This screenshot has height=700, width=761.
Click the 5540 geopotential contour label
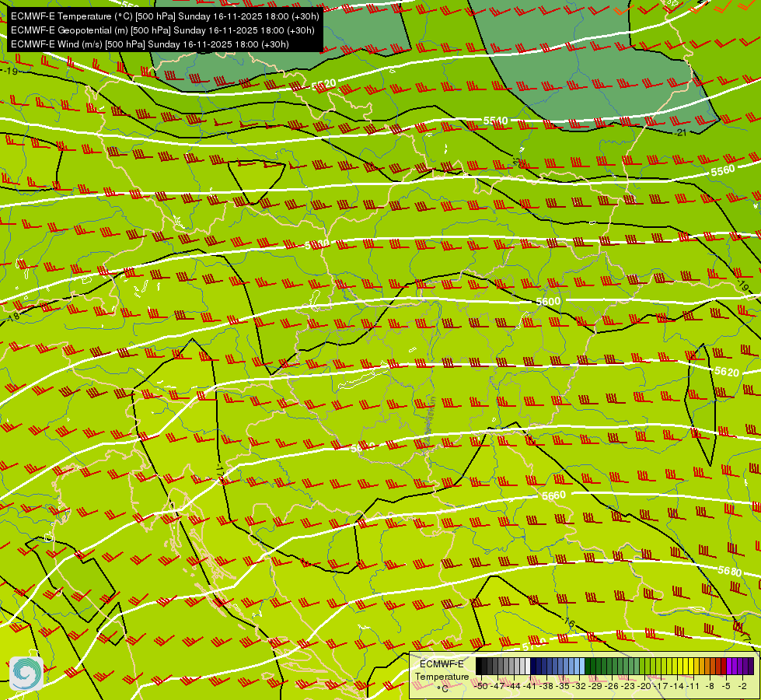point(495,121)
